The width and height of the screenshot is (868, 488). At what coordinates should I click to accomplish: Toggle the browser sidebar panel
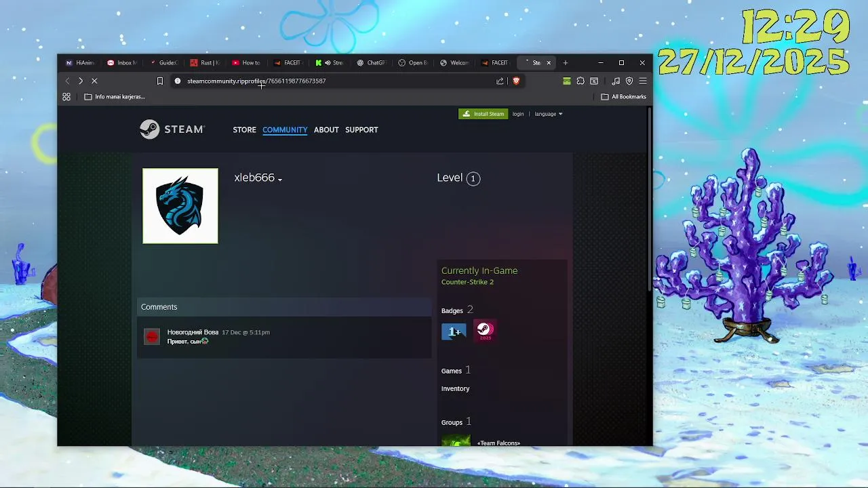(594, 81)
